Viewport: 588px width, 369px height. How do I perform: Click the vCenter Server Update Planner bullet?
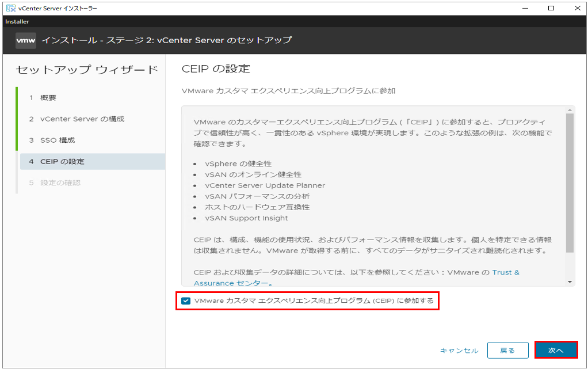tap(265, 185)
